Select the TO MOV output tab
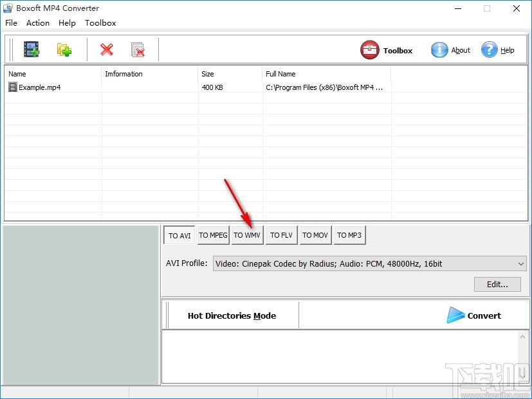Screen dimensions: 532x399 (315, 235)
